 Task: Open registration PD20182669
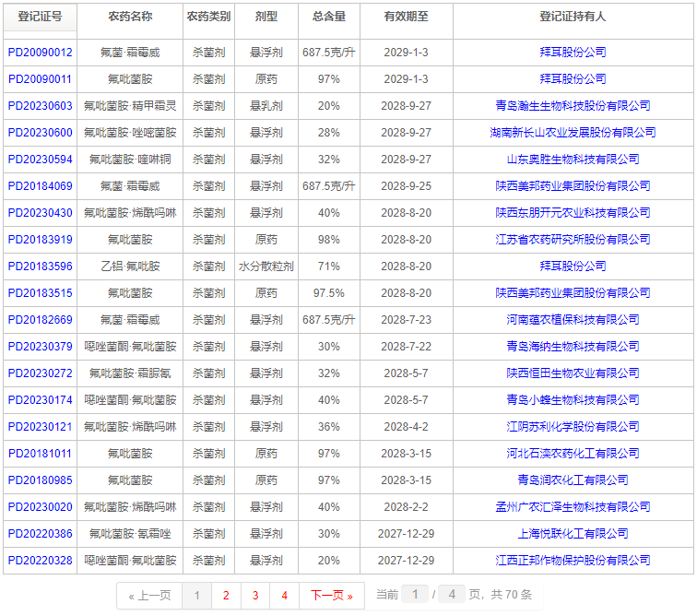(x=40, y=320)
